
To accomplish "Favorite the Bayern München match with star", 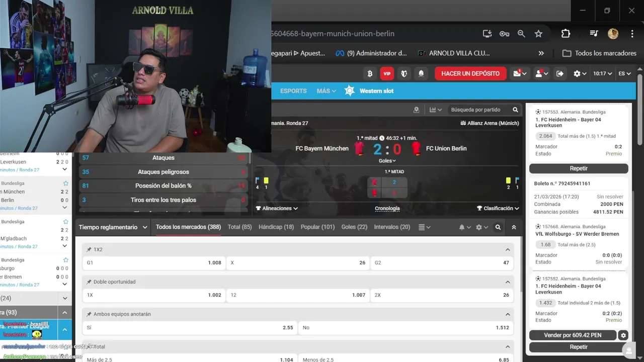I will (x=65, y=184).
